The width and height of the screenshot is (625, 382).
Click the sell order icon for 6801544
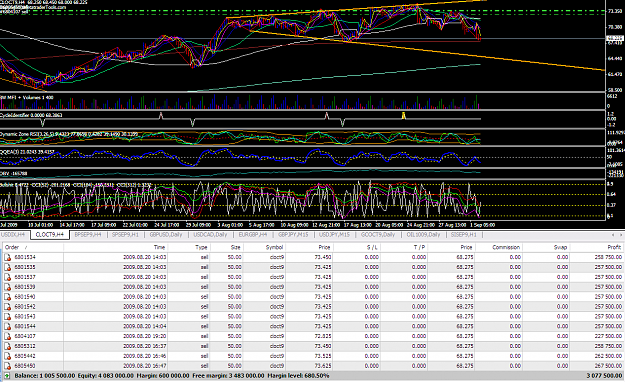coord(8,326)
